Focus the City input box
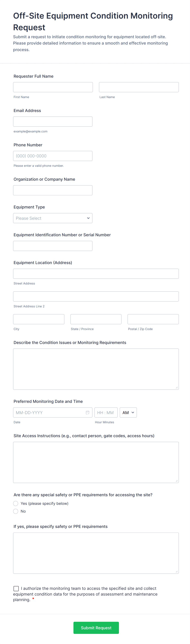The width and height of the screenshot is (190, 644). pyautogui.click(x=39, y=319)
